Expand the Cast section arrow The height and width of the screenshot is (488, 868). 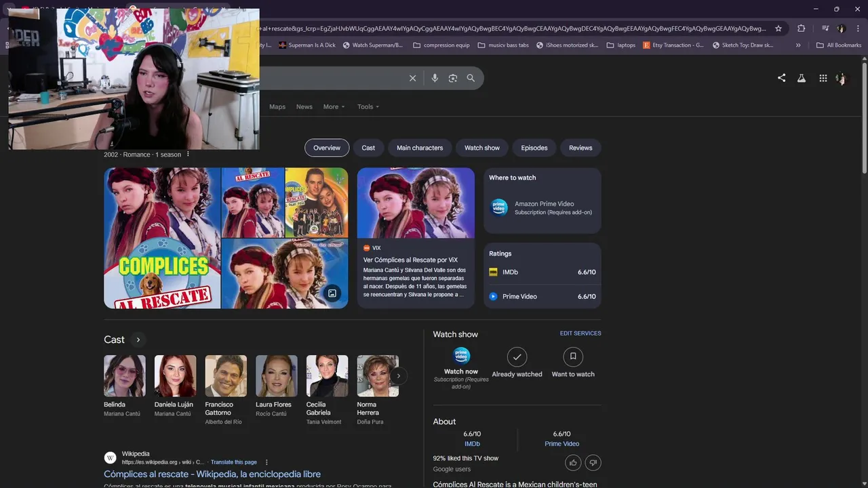pyautogui.click(x=138, y=340)
